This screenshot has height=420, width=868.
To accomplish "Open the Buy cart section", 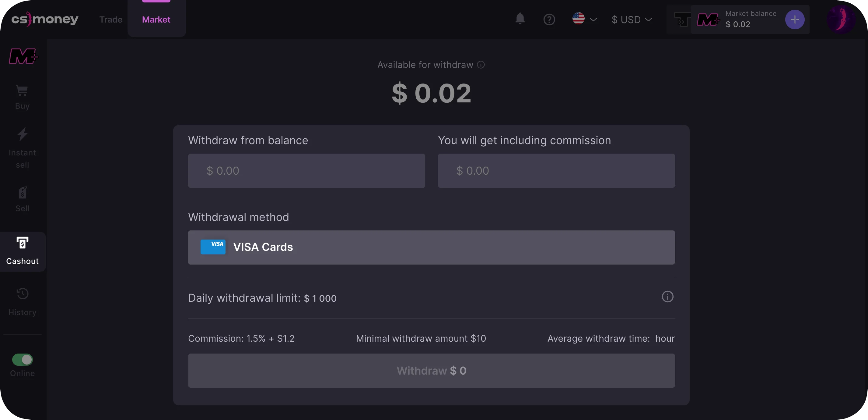I will click(x=22, y=97).
